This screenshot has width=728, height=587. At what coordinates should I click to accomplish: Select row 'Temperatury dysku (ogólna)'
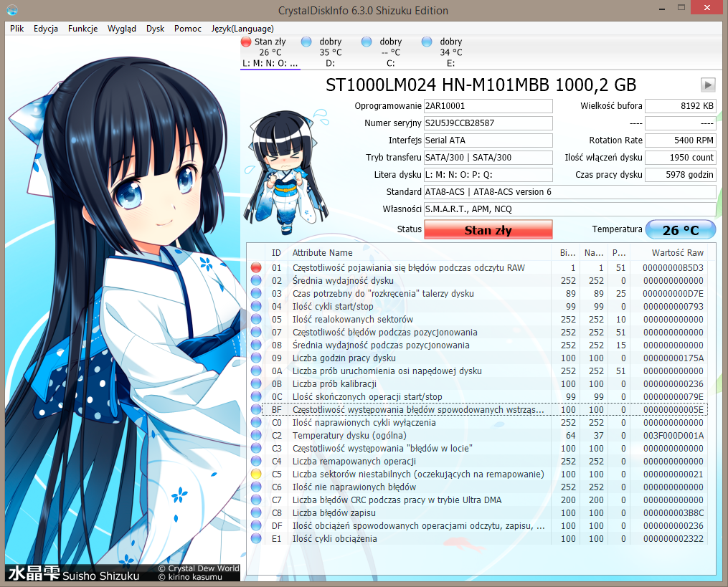478,435
